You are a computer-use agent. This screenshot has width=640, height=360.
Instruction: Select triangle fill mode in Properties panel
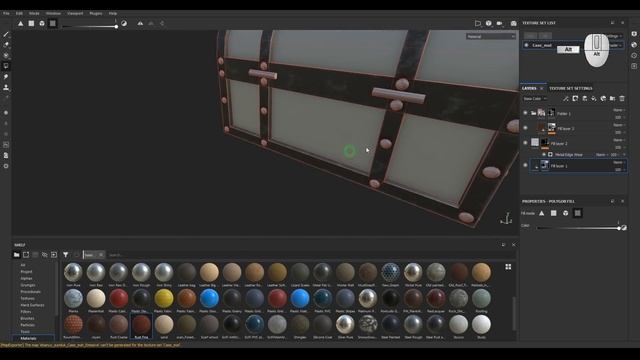tap(542, 213)
